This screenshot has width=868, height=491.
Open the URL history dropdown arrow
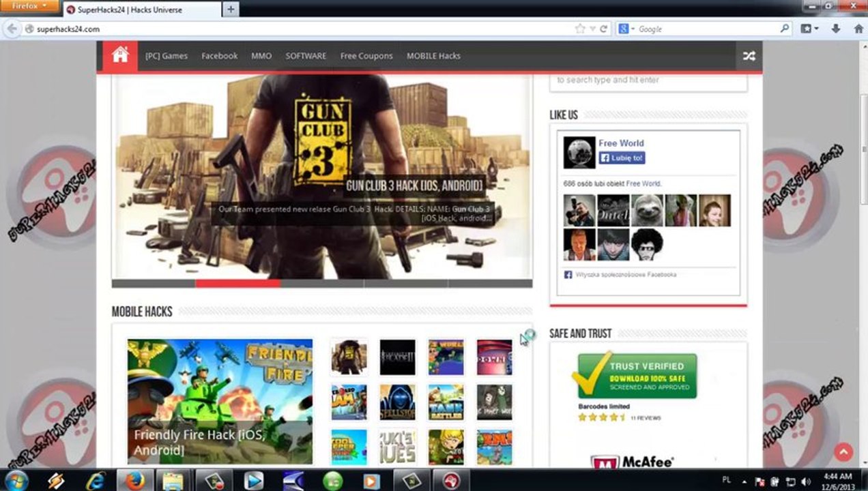(x=592, y=29)
